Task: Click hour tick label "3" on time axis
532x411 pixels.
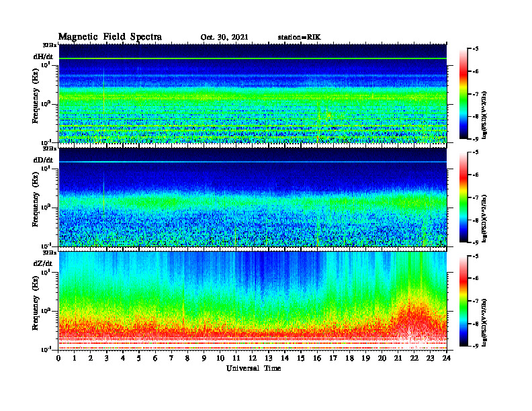Action: click(x=107, y=359)
